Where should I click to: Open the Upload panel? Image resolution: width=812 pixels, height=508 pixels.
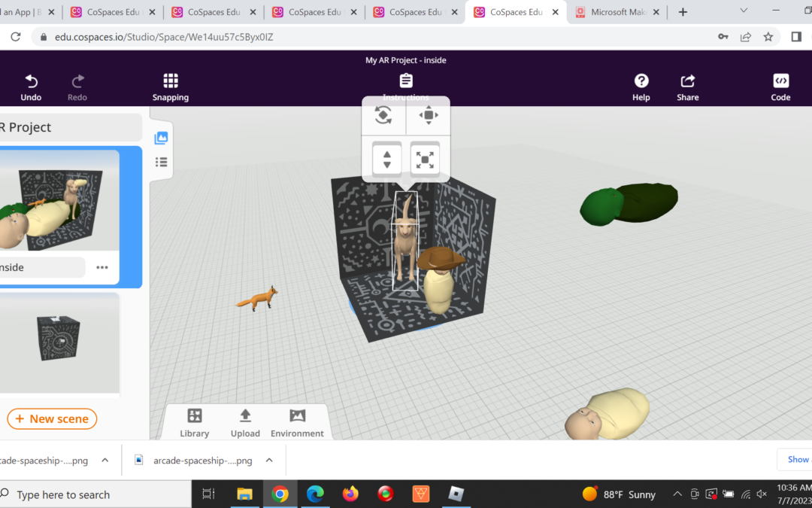245,422
